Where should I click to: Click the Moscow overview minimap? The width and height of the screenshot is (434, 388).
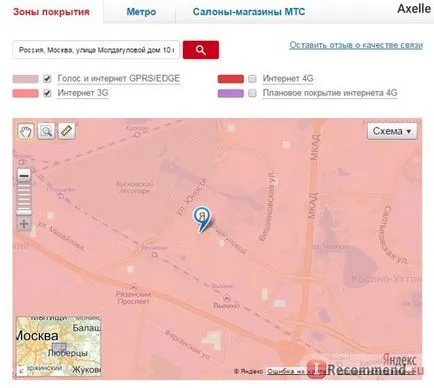click(x=59, y=346)
